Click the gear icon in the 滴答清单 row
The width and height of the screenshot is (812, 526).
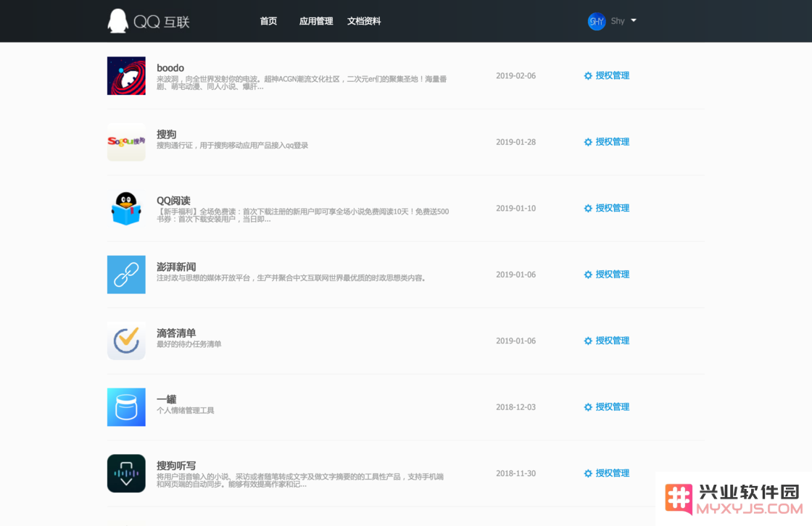[x=588, y=341]
